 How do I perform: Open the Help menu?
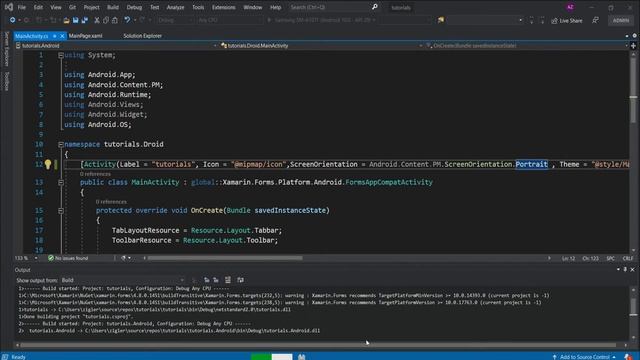[276, 7]
